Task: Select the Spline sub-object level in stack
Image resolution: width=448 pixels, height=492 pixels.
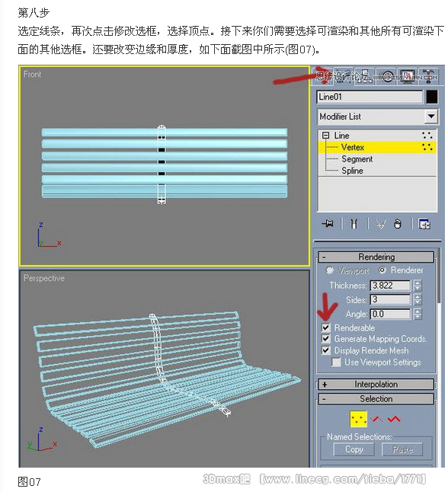Action: coord(352,171)
